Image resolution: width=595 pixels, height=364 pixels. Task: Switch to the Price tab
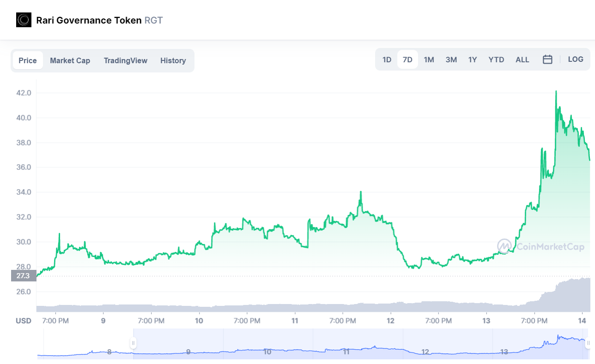click(x=28, y=60)
